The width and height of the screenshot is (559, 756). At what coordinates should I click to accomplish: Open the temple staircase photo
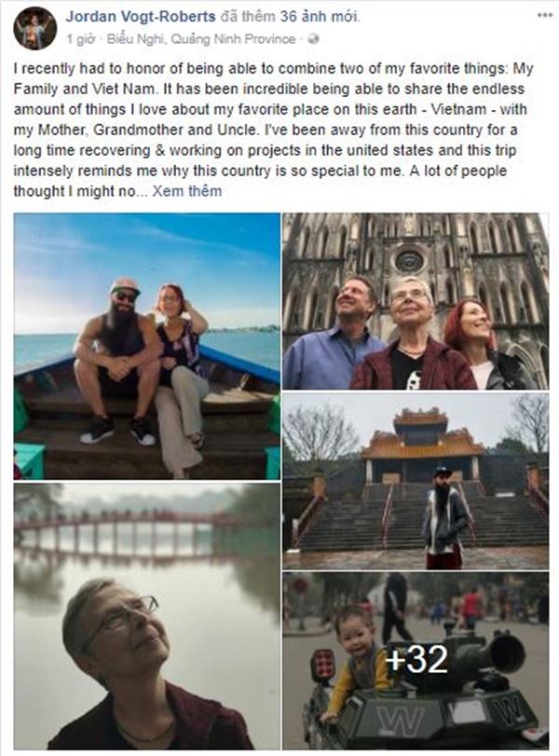[x=416, y=481]
